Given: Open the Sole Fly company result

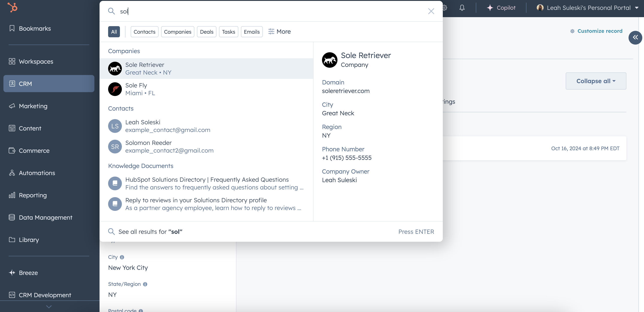Looking at the screenshot, I should [206, 89].
